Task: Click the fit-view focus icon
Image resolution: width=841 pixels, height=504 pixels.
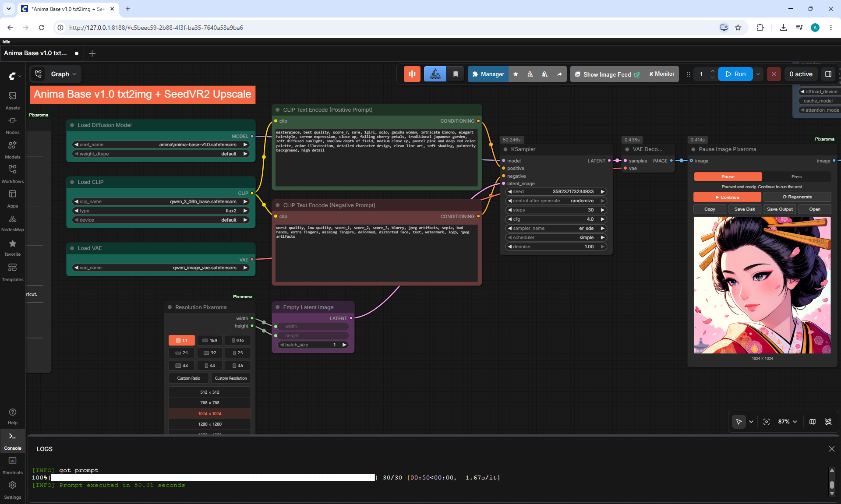Action: click(x=767, y=422)
